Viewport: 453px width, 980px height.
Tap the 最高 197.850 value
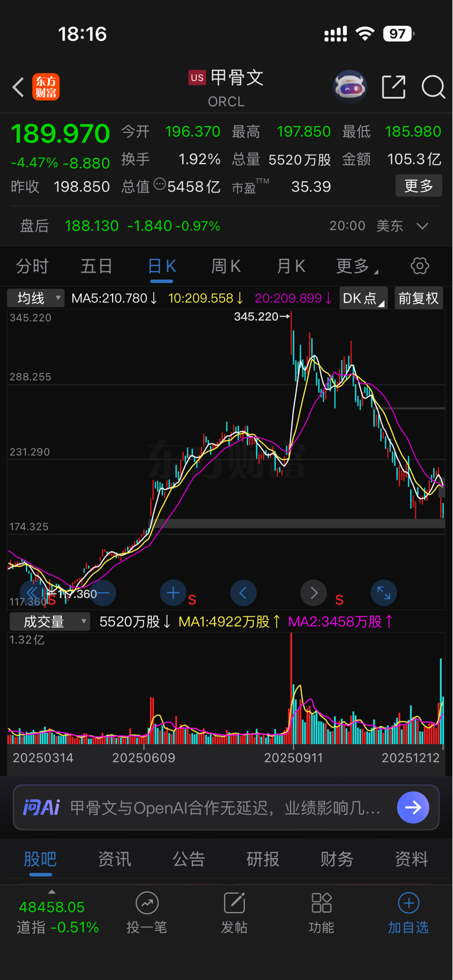point(304,131)
